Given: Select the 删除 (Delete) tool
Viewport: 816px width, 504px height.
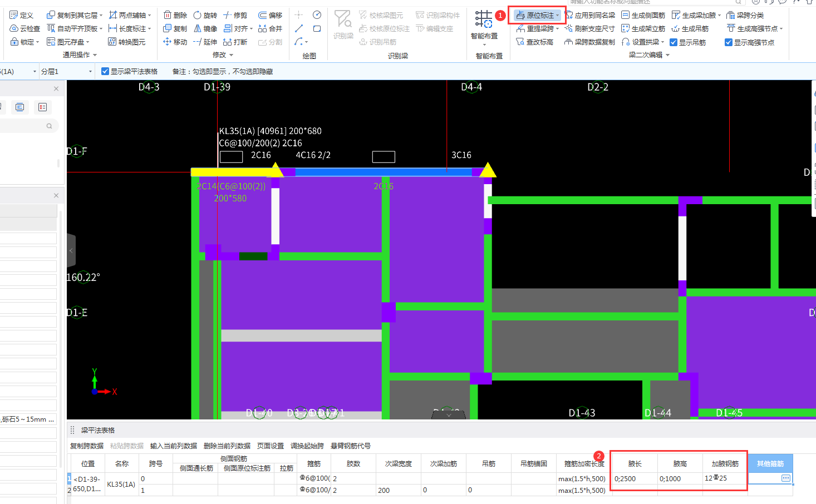Looking at the screenshot, I should (x=175, y=15).
